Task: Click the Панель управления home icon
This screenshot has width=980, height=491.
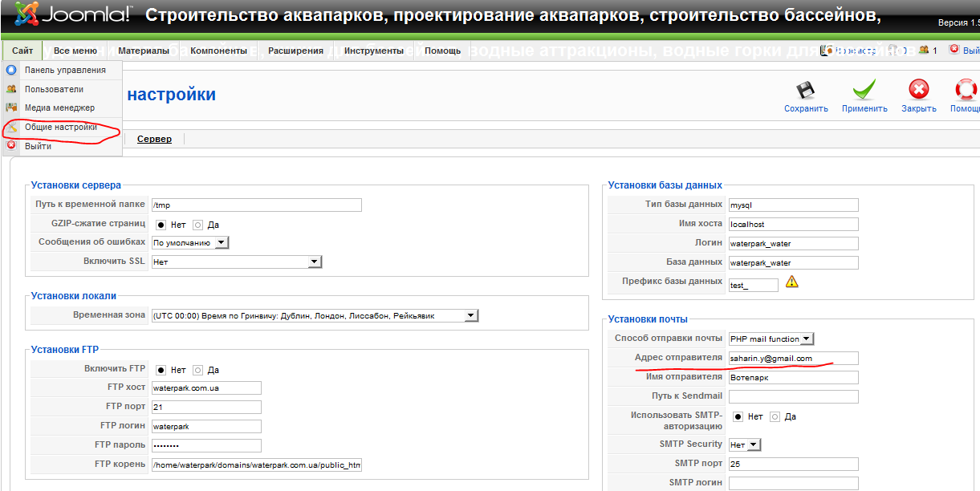Action: [11, 70]
